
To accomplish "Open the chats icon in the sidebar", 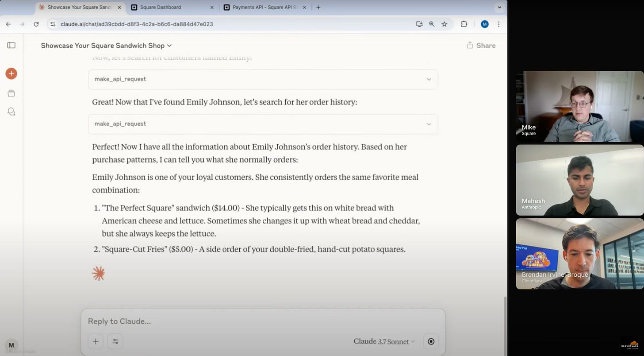I will click(11, 112).
